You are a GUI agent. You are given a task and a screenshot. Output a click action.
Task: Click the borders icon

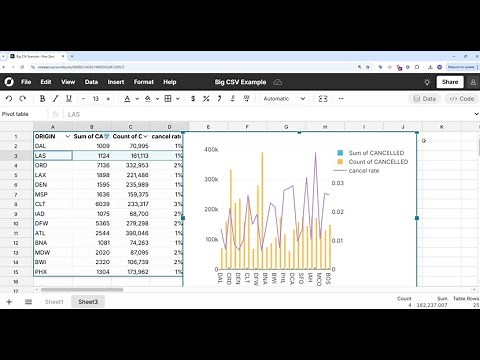point(168,99)
